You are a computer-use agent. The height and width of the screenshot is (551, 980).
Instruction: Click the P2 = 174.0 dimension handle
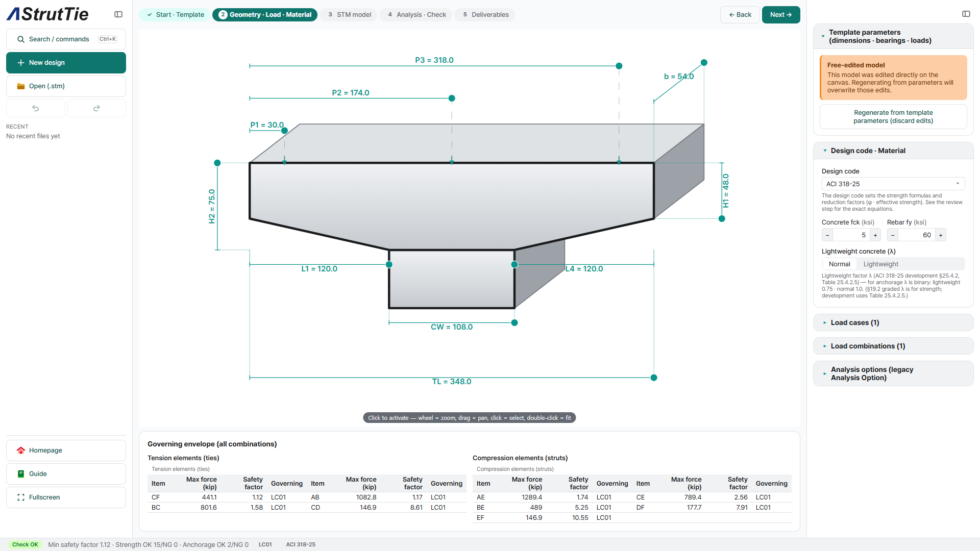452,98
